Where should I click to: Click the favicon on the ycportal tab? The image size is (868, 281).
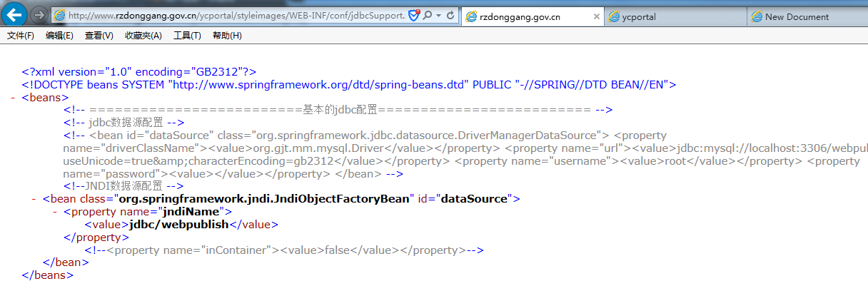[614, 16]
